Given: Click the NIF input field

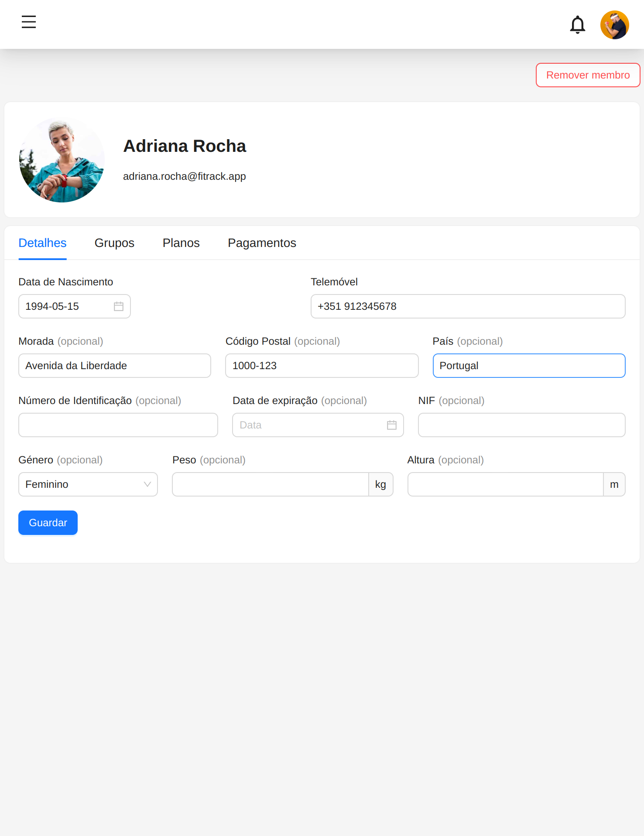Looking at the screenshot, I should 521,425.
